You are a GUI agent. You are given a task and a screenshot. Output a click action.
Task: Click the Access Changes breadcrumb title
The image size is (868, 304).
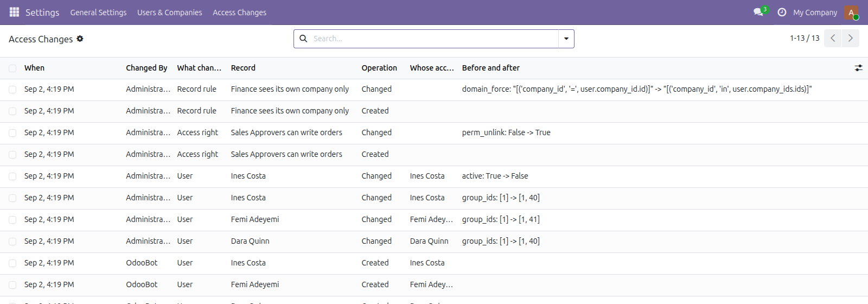point(41,39)
